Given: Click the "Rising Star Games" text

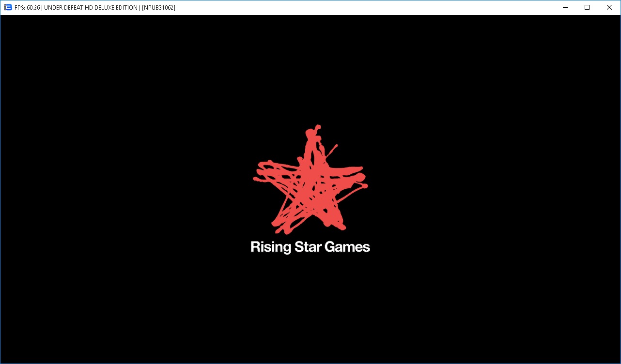Looking at the screenshot, I should (310, 247).
